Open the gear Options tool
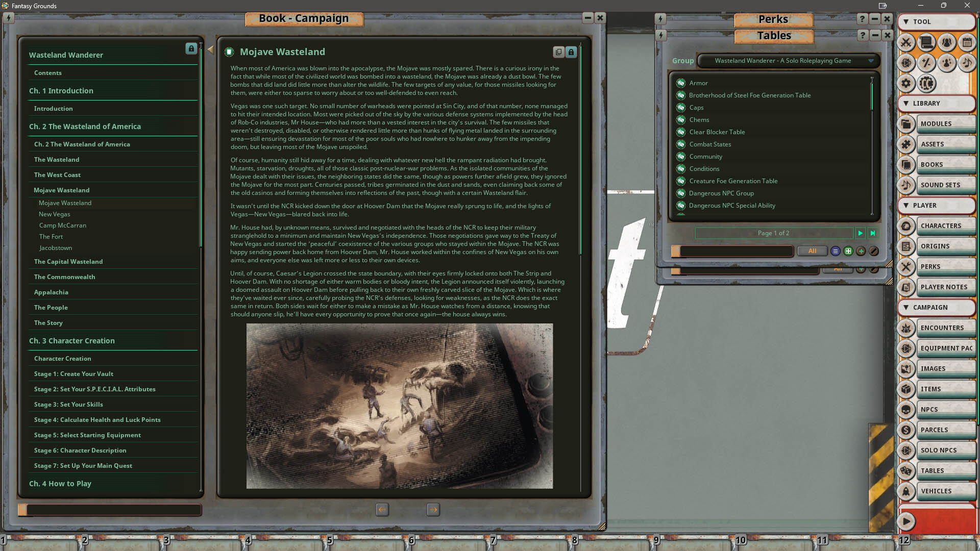The image size is (980, 551). 906,83
